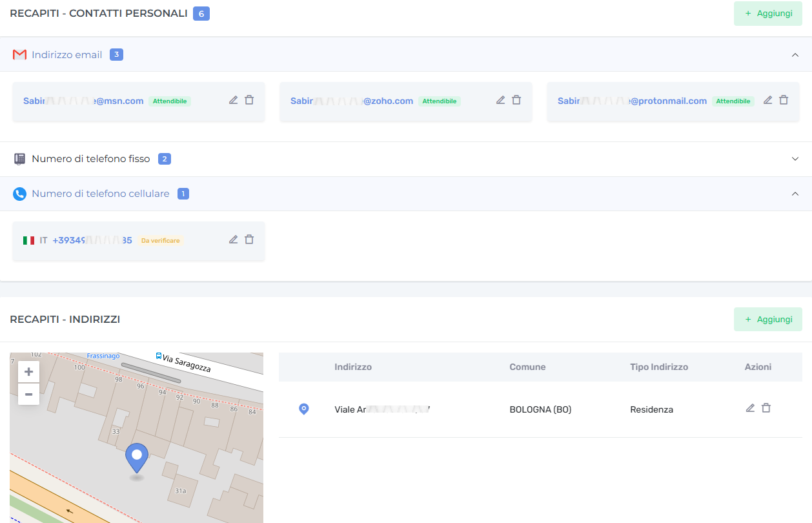Viewport: 812px width, 523px height.
Task: Delete the msn.com email address
Action: click(x=249, y=100)
